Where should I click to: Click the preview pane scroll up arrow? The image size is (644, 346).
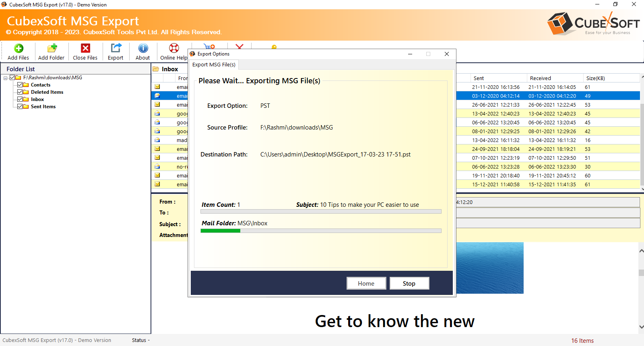click(x=641, y=251)
